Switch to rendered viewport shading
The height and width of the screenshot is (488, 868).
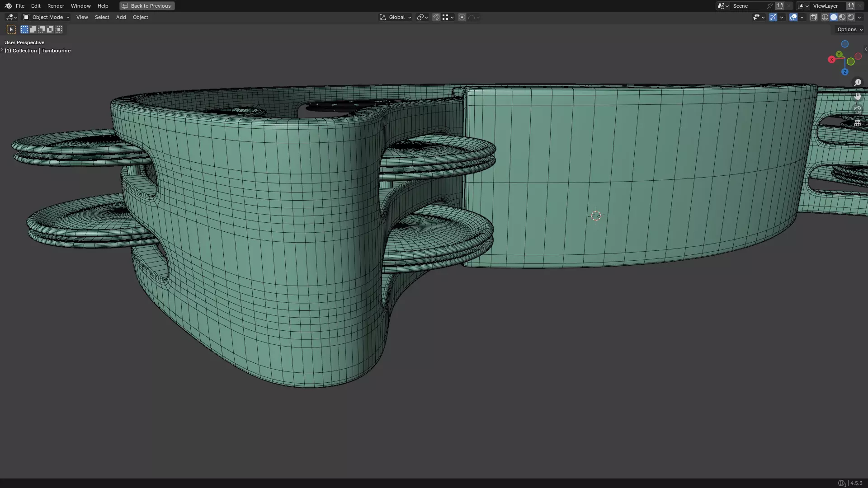[851, 17]
